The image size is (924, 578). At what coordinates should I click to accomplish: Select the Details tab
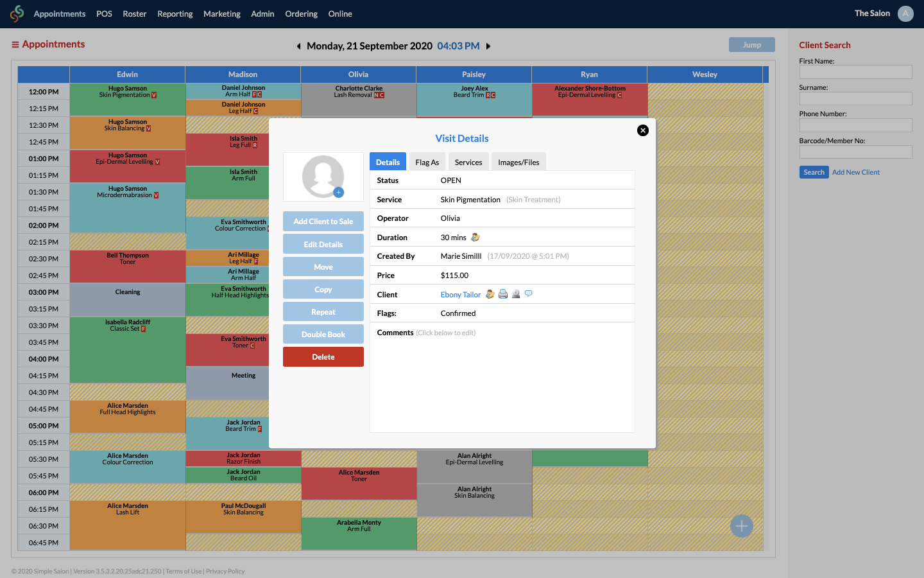pos(388,162)
